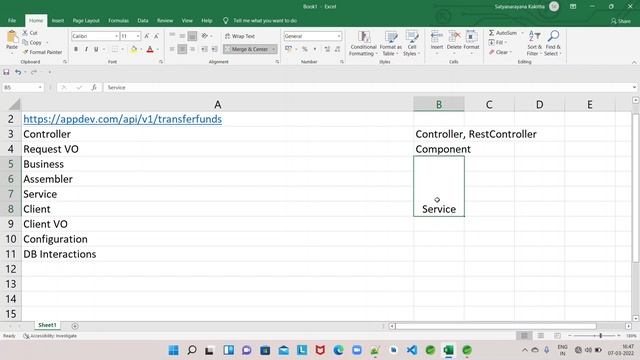Decrease font size with the smaller A icon
The height and width of the screenshot is (360, 640).
point(156,36)
